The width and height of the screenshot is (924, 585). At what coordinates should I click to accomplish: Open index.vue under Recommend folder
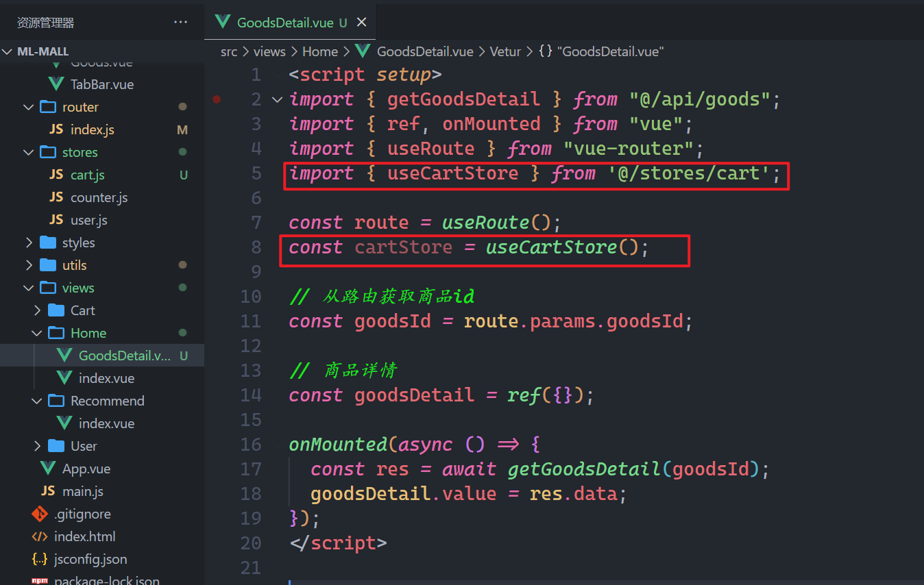pyautogui.click(x=106, y=423)
